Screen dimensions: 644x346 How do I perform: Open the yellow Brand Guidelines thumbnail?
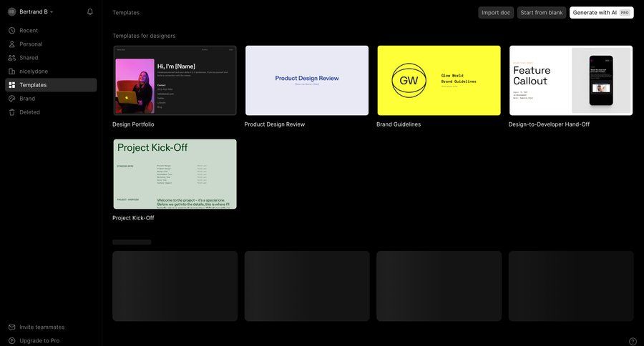(439, 81)
